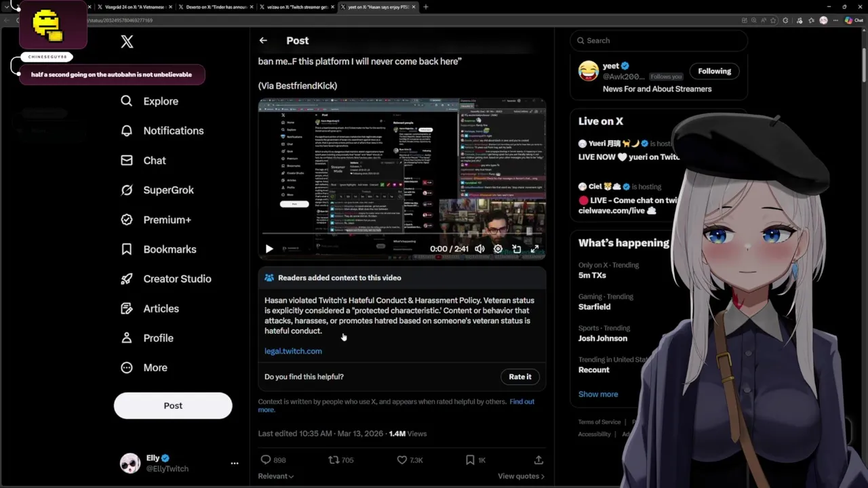Open the More menu in sidebar
Viewport: 868px width, 488px height.
click(143, 367)
